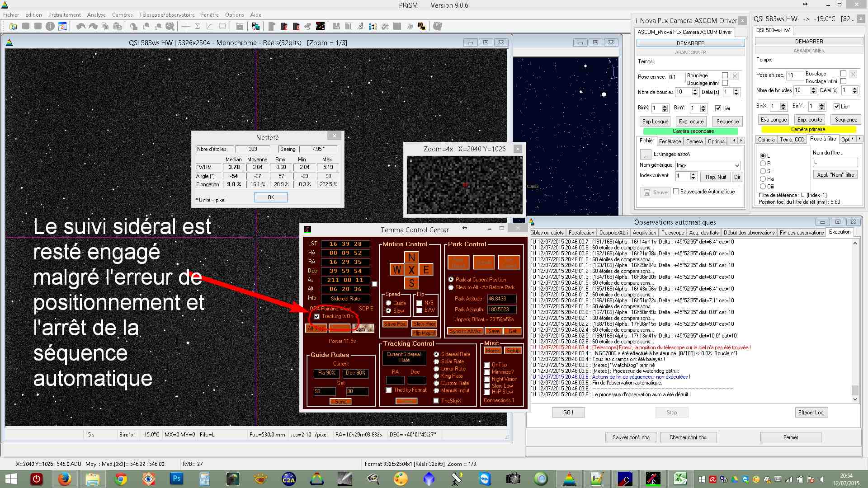Click the calendar toolbar icon

62,26
